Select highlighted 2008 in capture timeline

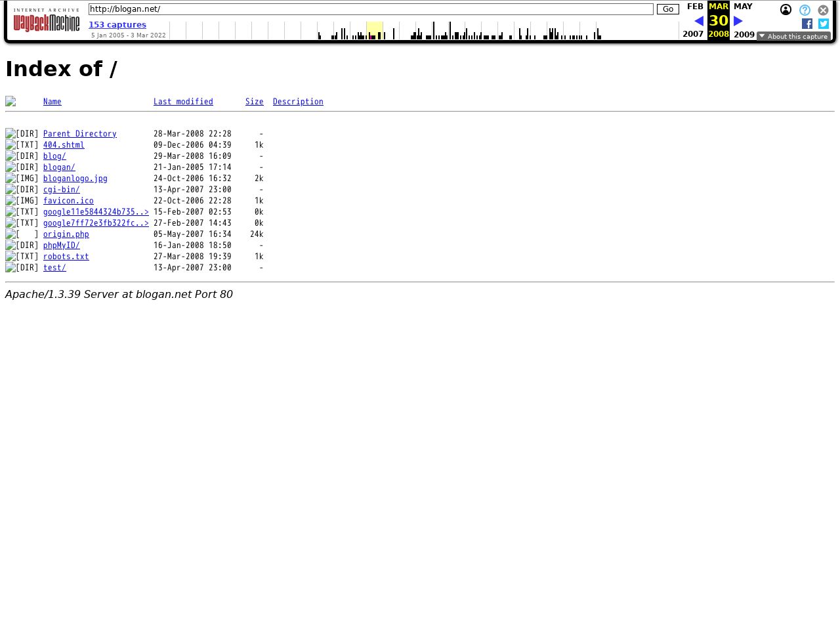point(375,30)
